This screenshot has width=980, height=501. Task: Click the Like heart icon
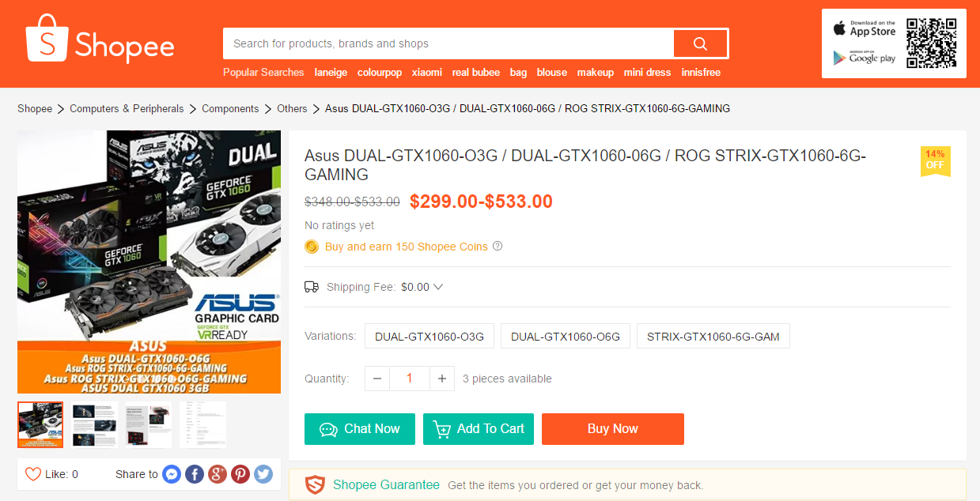pos(32,473)
